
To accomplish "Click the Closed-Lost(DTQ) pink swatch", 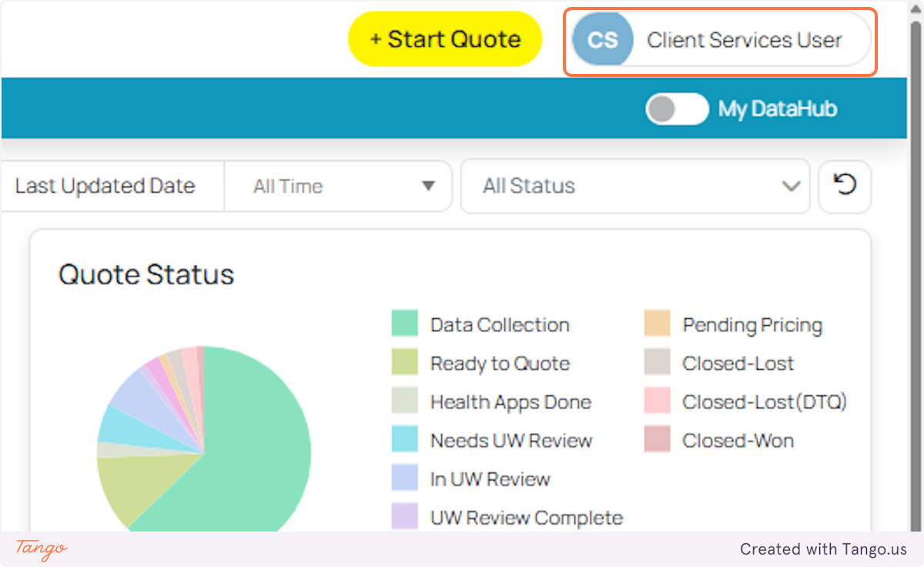I will (x=656, y=400).
